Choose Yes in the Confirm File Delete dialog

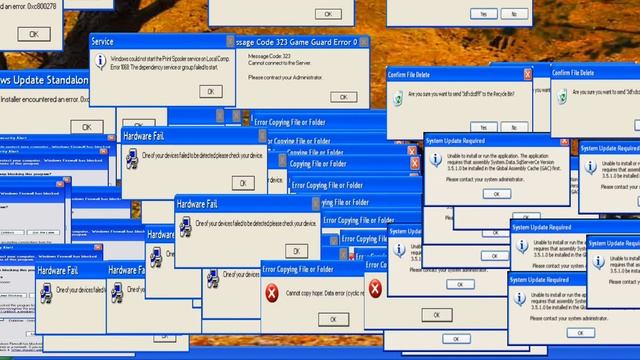(484, 127)
